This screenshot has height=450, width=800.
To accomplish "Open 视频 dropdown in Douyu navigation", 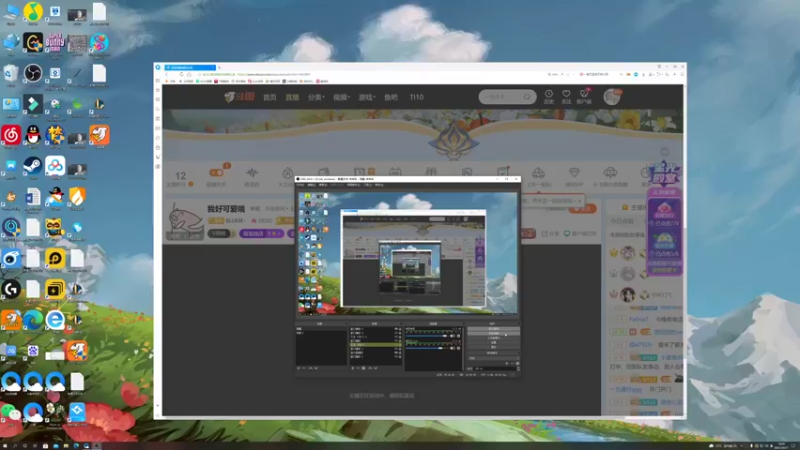I will coord(341,97).
